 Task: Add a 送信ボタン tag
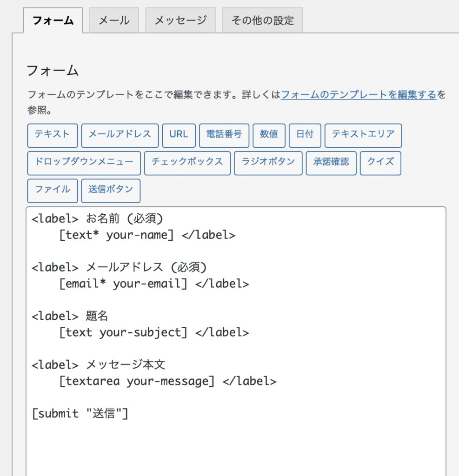tap(111, 191)
